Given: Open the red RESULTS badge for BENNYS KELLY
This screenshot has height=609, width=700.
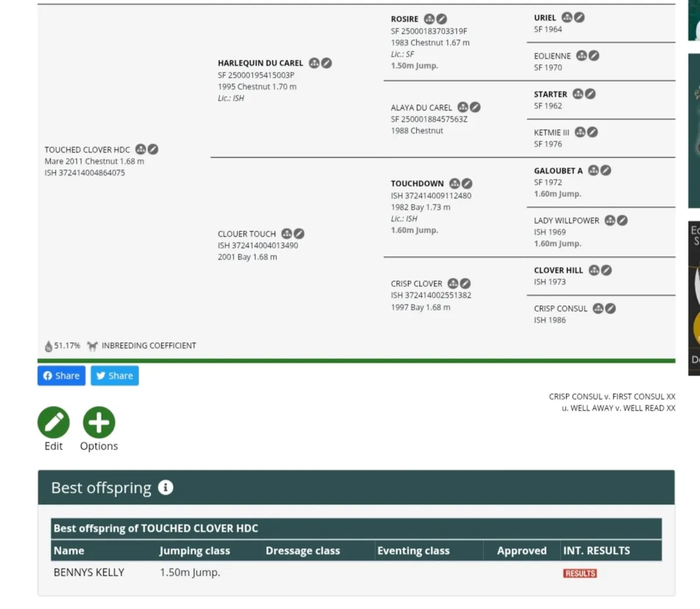Looking at the screenshot, I should (580, 573).
